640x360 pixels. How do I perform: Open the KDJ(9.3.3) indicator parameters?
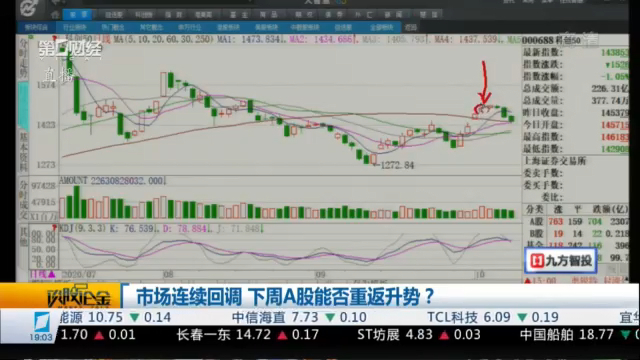[83, 228]
